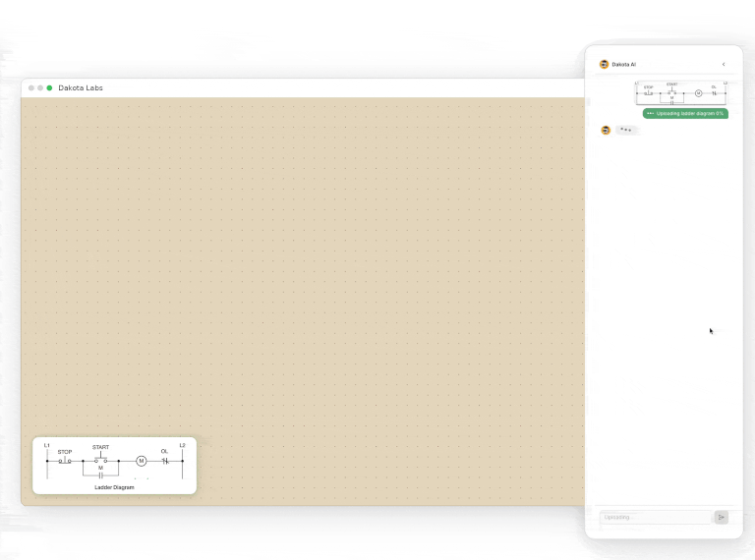Collapse the Dakota AI chat panel chevron
Screen dimensions: 755x560
[x=724, y=64]
